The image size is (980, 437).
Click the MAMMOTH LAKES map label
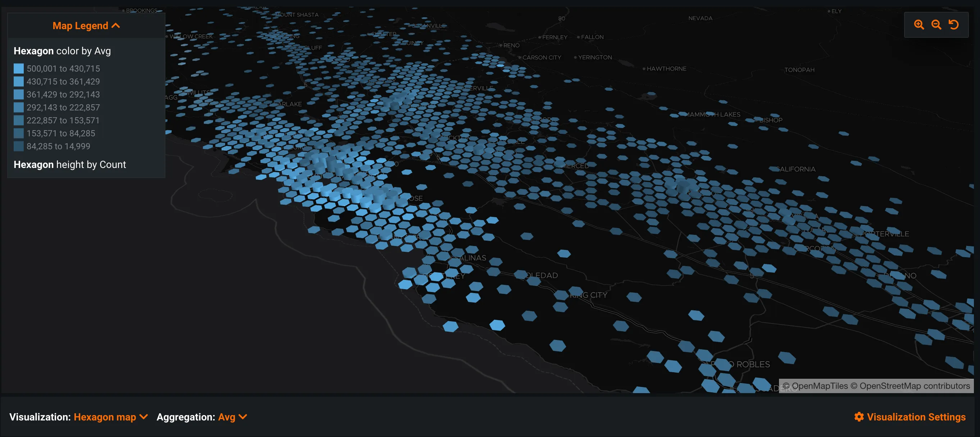[712, 114]
